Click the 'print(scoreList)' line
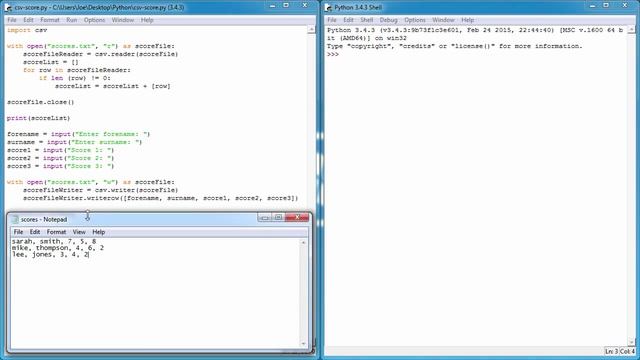The width and height of the screenshot is (640, 360). (38, 118)
